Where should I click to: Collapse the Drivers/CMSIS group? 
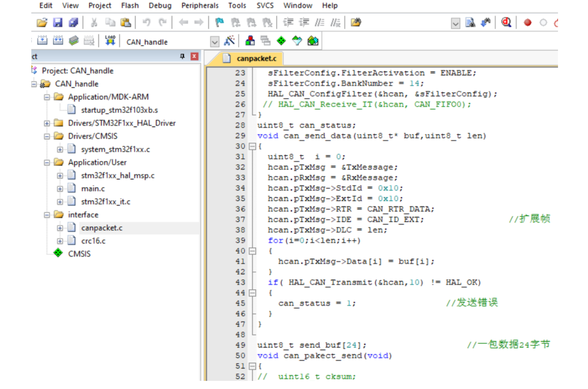(x=47, y=136)
